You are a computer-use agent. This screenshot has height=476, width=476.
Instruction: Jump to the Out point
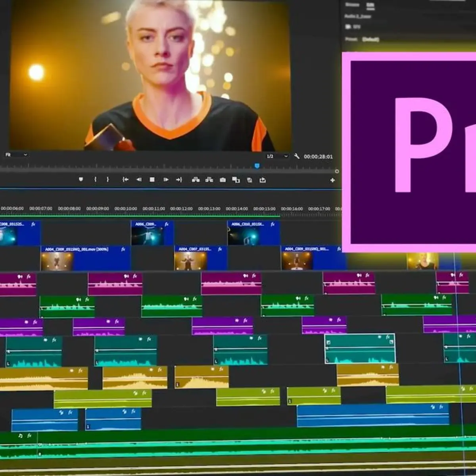pyautogui.click(x=179, y=180)
